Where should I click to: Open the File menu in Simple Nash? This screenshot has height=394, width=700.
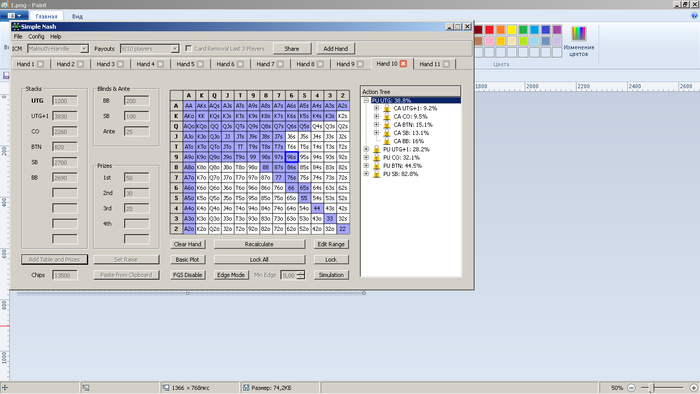click(18, 37)
